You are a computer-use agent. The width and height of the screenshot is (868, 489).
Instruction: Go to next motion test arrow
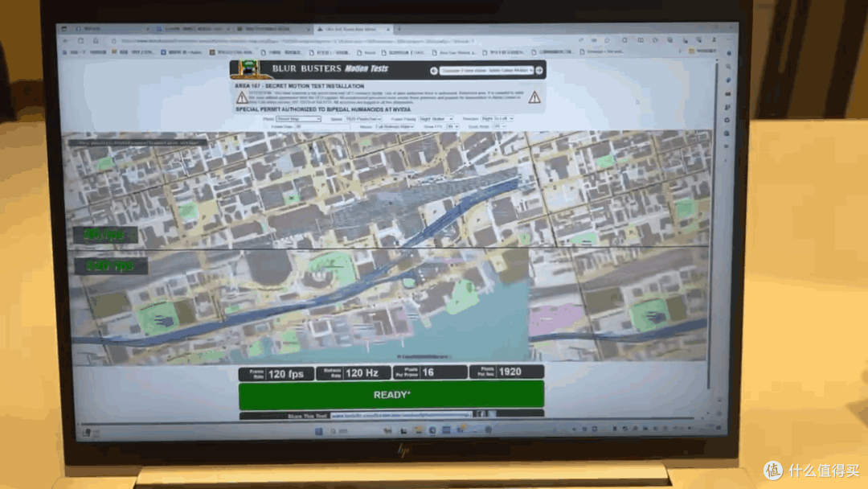tap(539, 70)
